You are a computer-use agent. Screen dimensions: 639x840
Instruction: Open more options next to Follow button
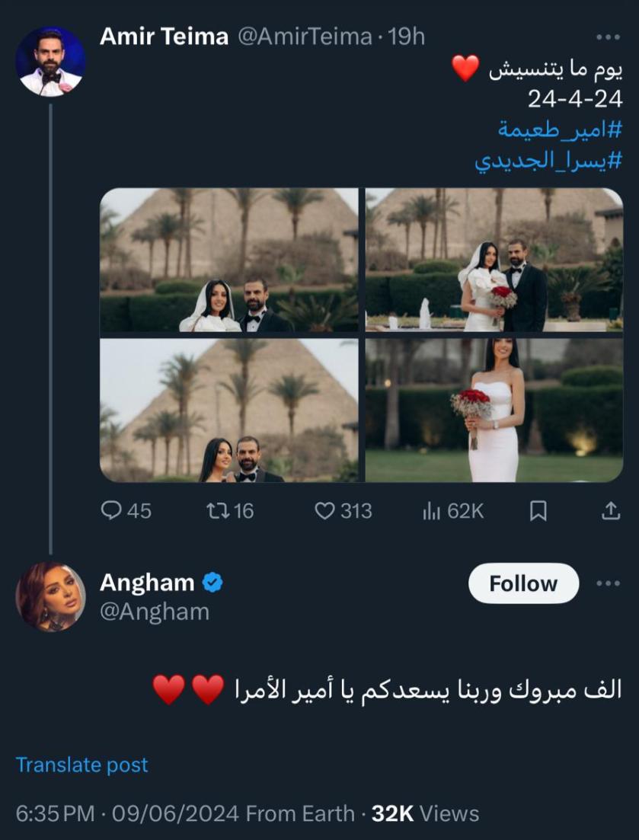point(609,583)
